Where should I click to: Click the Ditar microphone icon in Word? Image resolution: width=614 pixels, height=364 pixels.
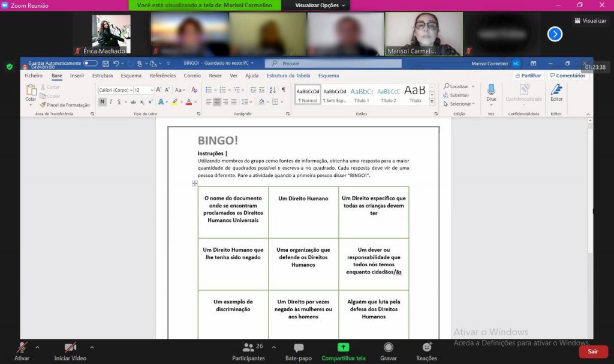click(x=491, y=91)
